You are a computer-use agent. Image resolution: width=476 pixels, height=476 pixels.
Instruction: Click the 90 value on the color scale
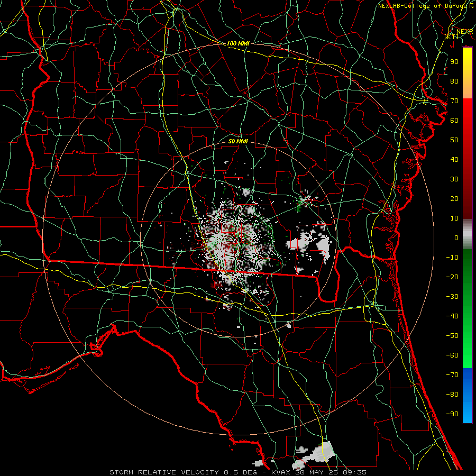(454, 62)
